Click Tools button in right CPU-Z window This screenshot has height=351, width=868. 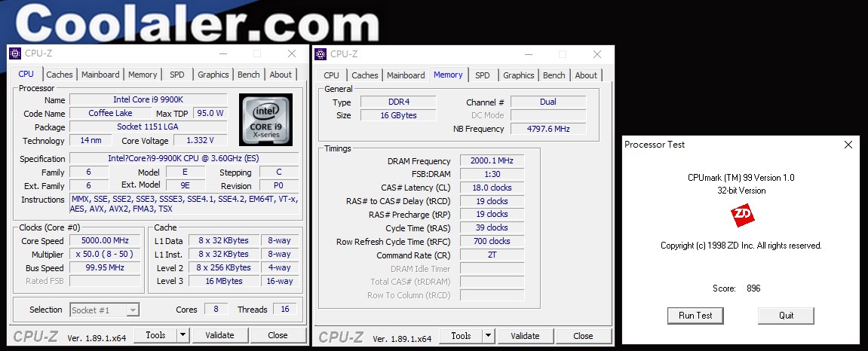pyautogui.click(x=461, y=335)
